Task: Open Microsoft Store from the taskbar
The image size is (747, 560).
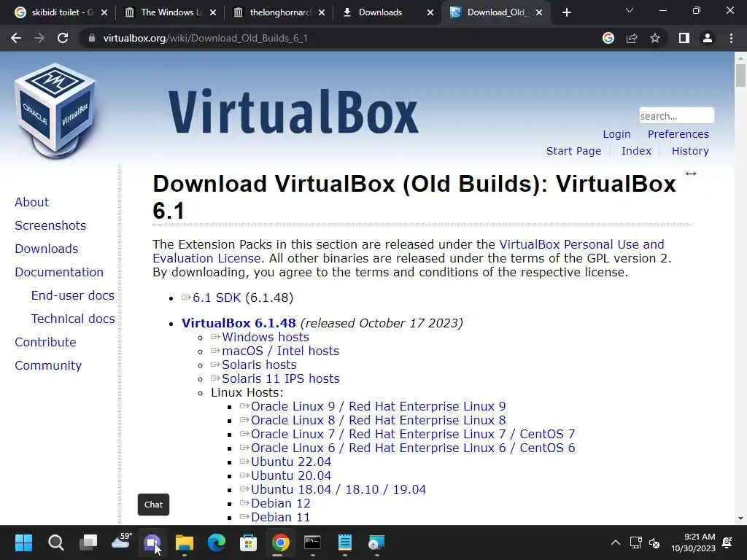Action: (248, 542)
